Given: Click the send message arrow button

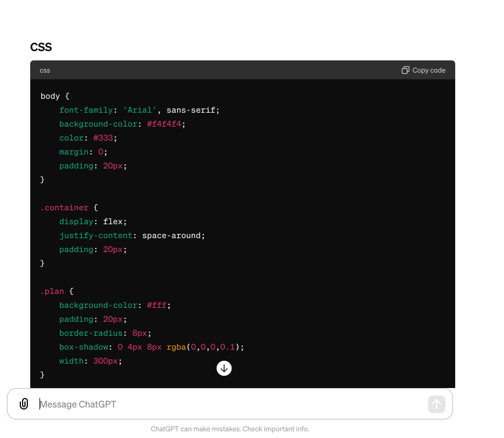Looking at the screenshot, I should tap(437, 404).
